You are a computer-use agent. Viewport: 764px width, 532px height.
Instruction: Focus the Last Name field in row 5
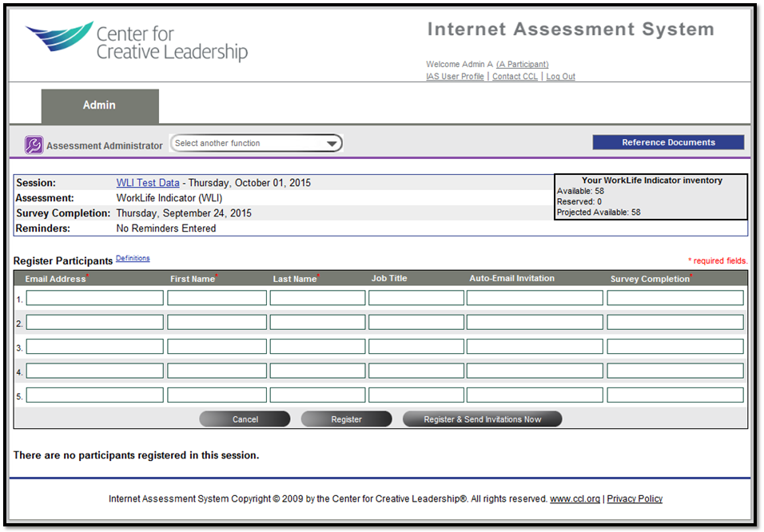[318, 395]
